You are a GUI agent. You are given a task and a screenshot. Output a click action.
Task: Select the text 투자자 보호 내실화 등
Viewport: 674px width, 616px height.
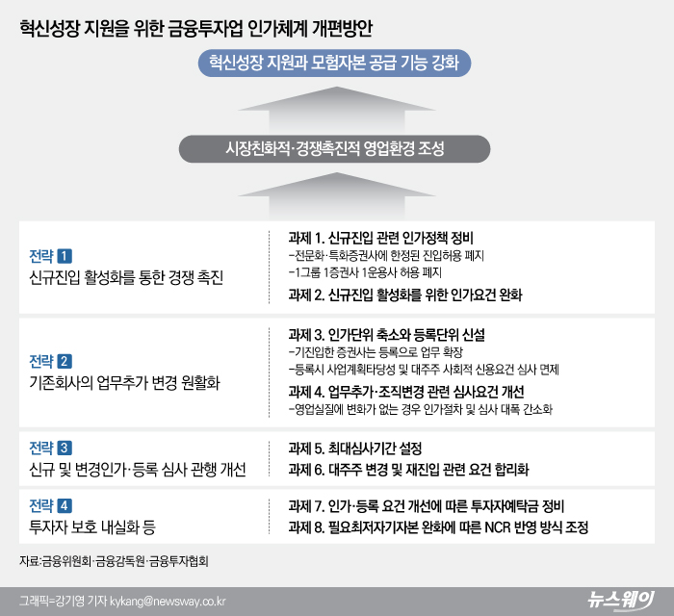(92, 526)
